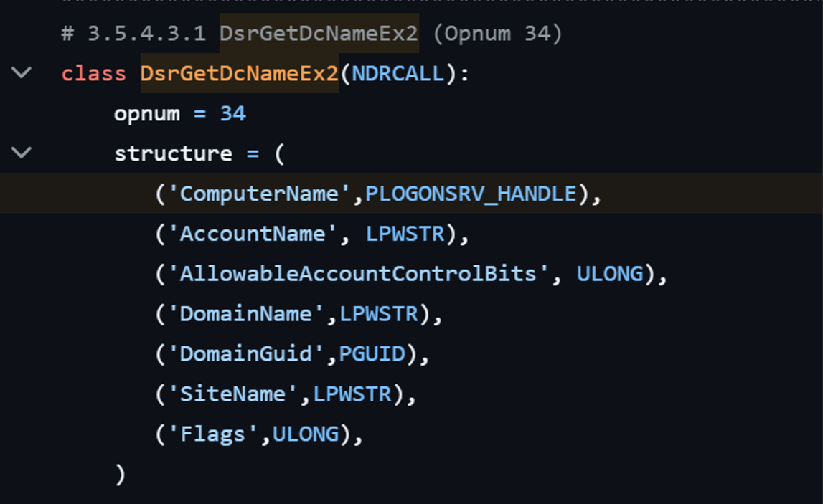Collapse the DsrGetDcNameEx2 class definition
This screenshot has height=504, width=823.
(22, 72)
